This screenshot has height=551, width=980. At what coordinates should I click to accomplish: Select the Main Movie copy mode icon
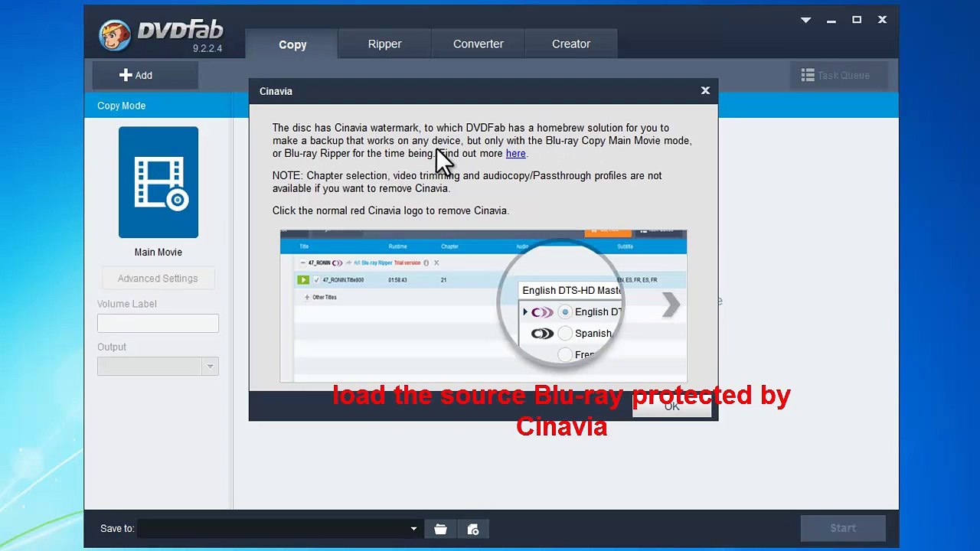158,182
